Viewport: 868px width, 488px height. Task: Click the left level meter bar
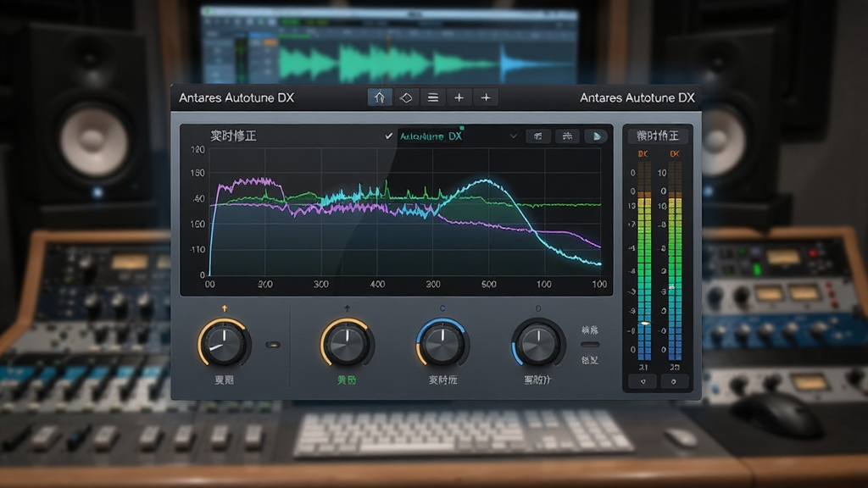pos(644,261)
